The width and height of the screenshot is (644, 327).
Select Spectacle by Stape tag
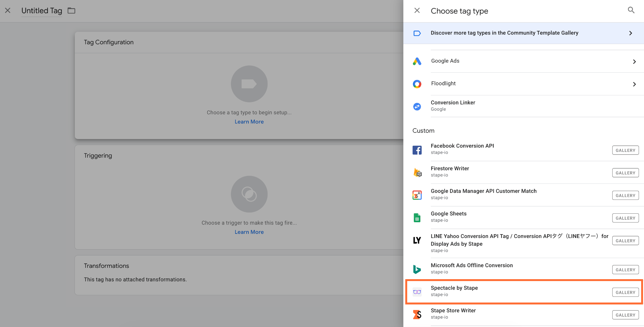coord(524,292)
